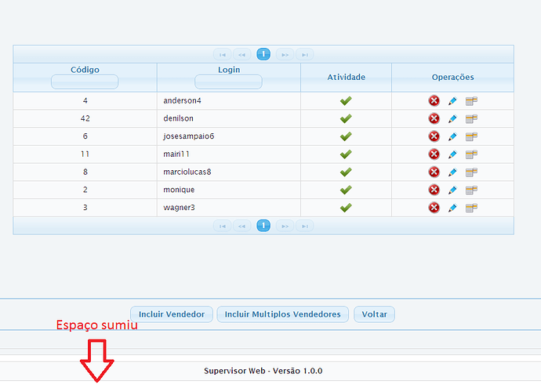
Task: Select the code cell showing 11
Action: click(85, 154)
